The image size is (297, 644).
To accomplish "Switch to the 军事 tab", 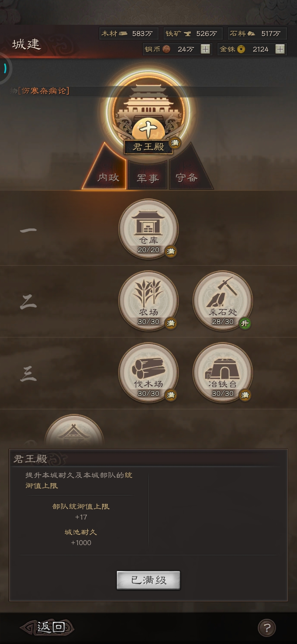I will pos(148,178).
